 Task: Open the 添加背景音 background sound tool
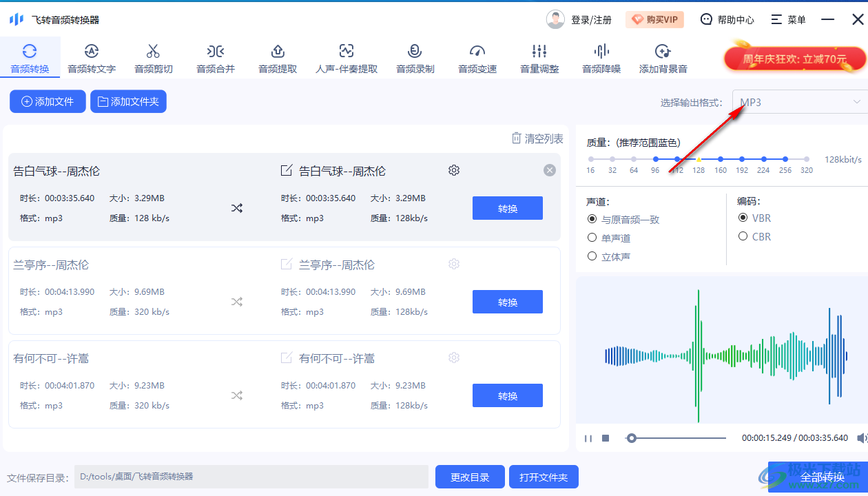pyautogui.click(x=663, y=57)
